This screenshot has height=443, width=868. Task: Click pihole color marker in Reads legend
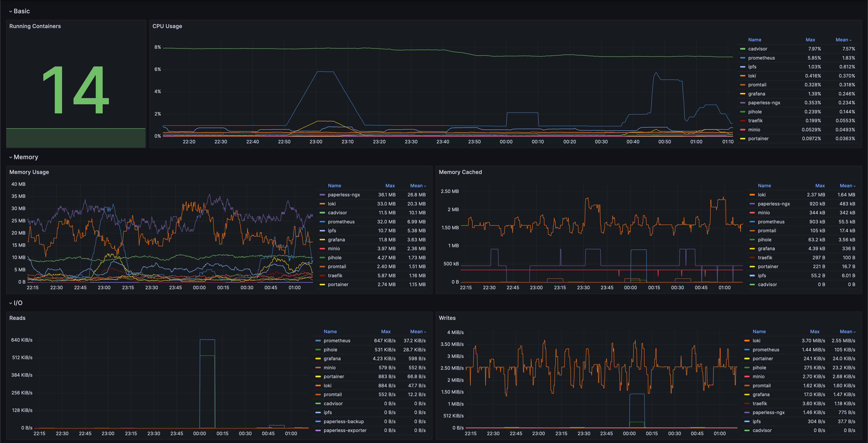pyautogui.click(x=318, y=350)
